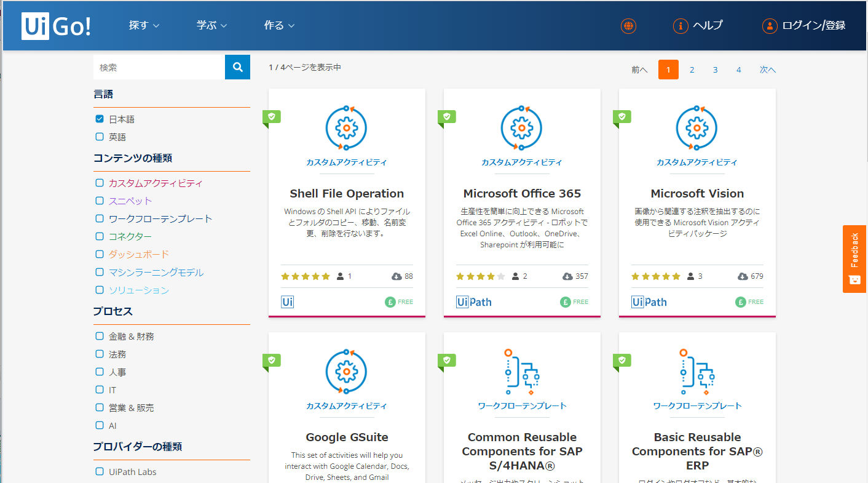Click Google GSuite gear icon
Screen dimensions: 868x483
pyautogui.click(x=346, y=372)
